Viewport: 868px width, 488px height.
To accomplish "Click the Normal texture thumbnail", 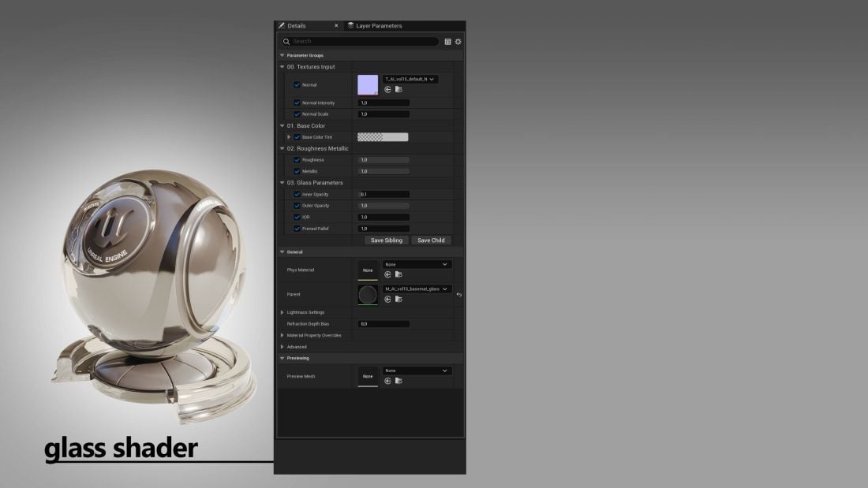I will point(368,84).
